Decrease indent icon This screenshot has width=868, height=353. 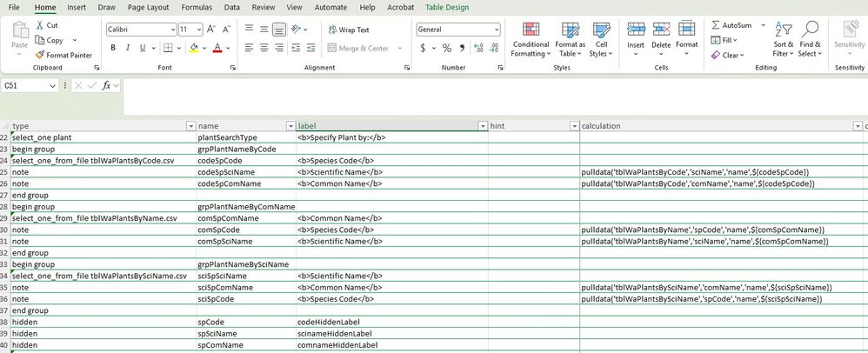coord(296,48)
